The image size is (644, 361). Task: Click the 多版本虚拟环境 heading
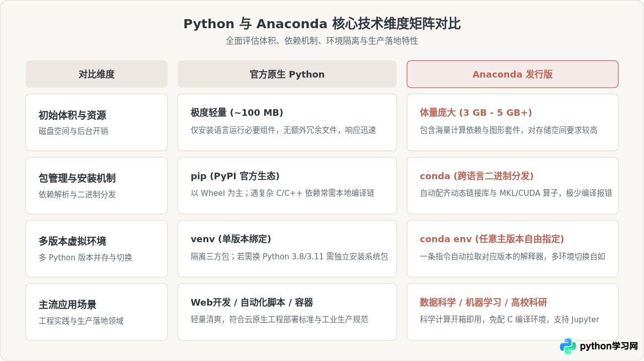(x=72, y=241)
